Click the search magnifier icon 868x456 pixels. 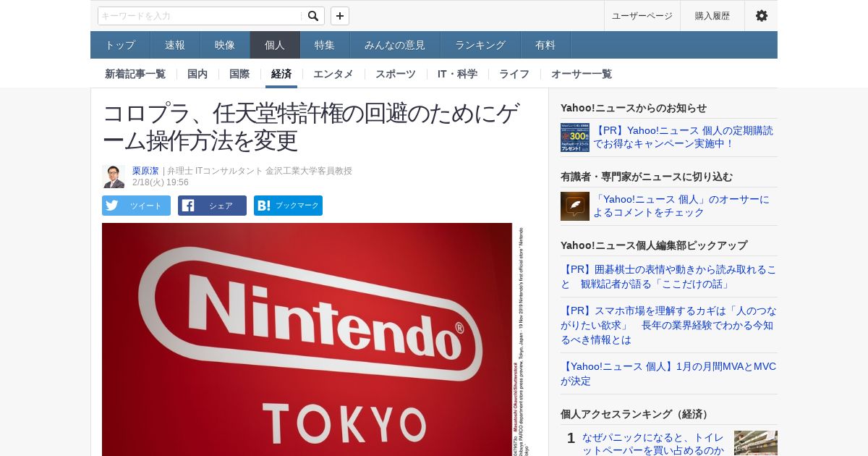click(x=312, y=16)
